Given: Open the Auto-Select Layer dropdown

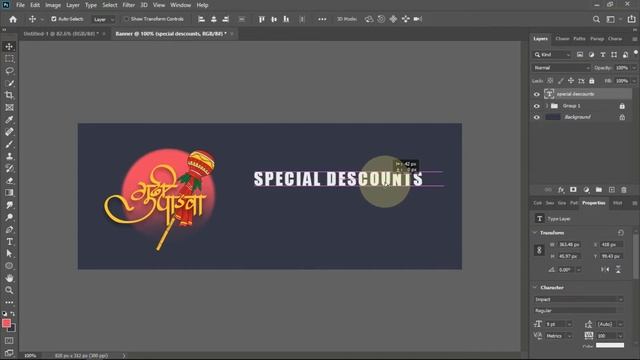Looking at the screenshot, I should click(103, 19).
